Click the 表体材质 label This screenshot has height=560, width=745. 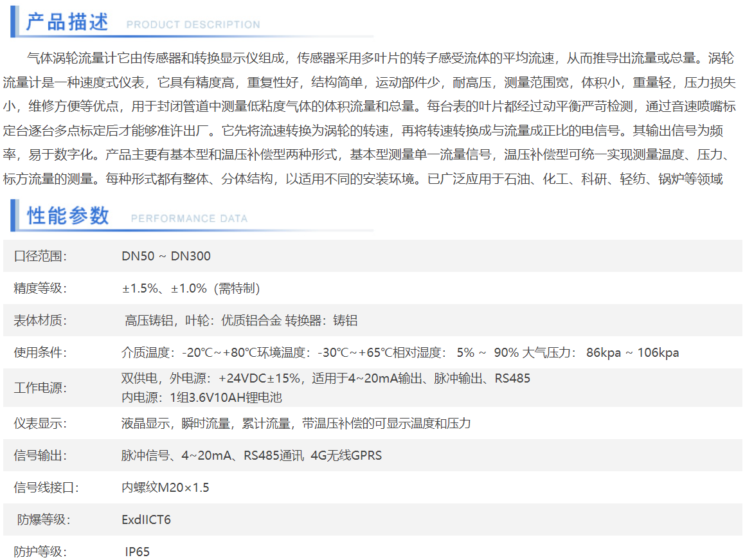[x=40, y=321]
